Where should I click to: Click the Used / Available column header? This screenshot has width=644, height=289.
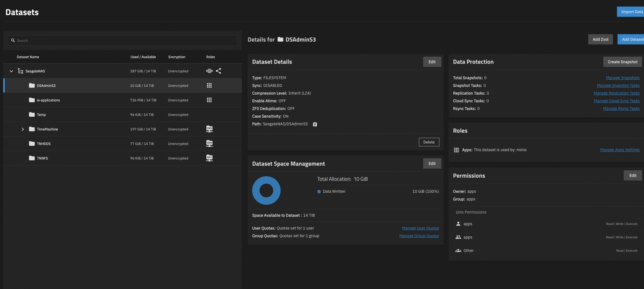pos(143,57)
